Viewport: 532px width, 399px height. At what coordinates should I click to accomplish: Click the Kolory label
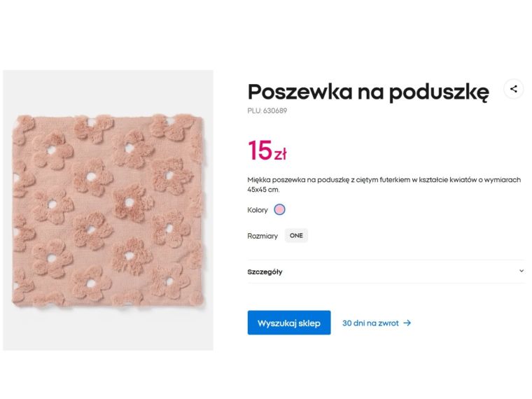tap(258, 210)
